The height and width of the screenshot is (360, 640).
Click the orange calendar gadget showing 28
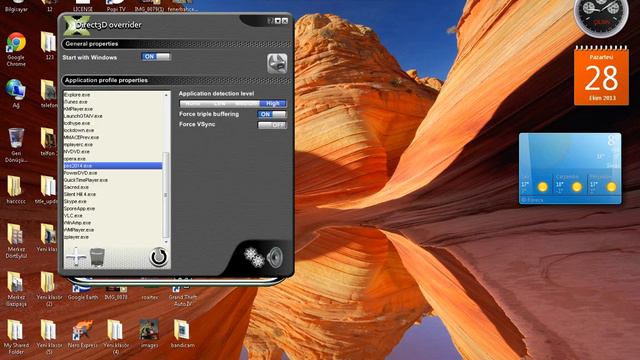pyautogui.click(x=601, y=76)
